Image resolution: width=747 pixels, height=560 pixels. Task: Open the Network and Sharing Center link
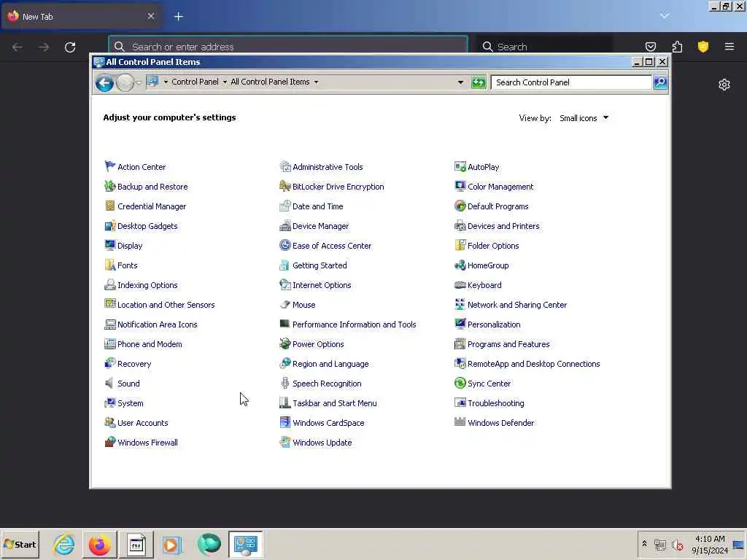click(517, 305)
